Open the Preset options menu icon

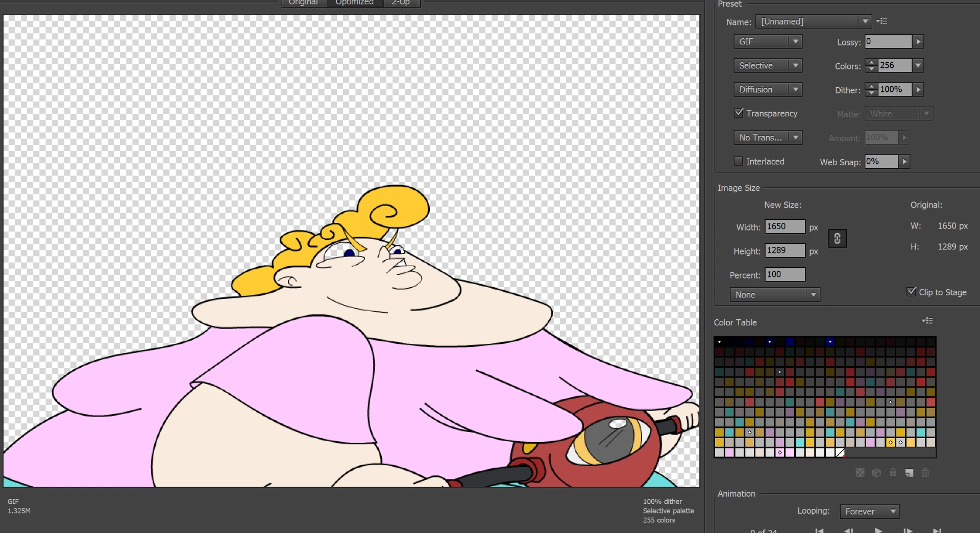click(x=881, y=21)
